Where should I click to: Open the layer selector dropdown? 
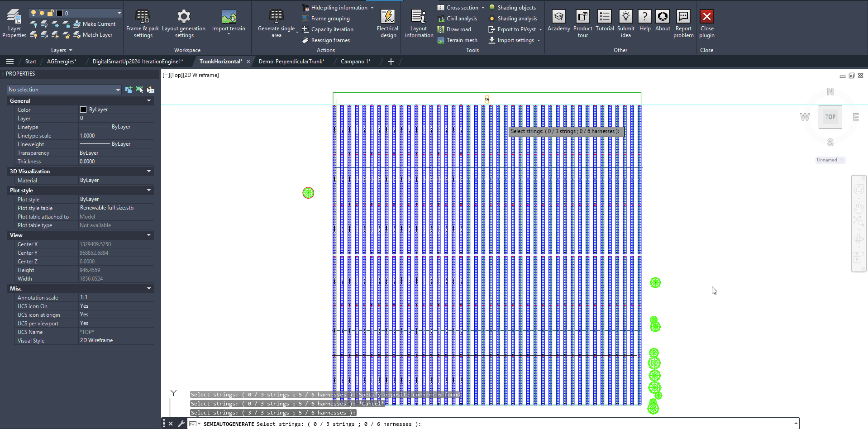pos(119,13)
